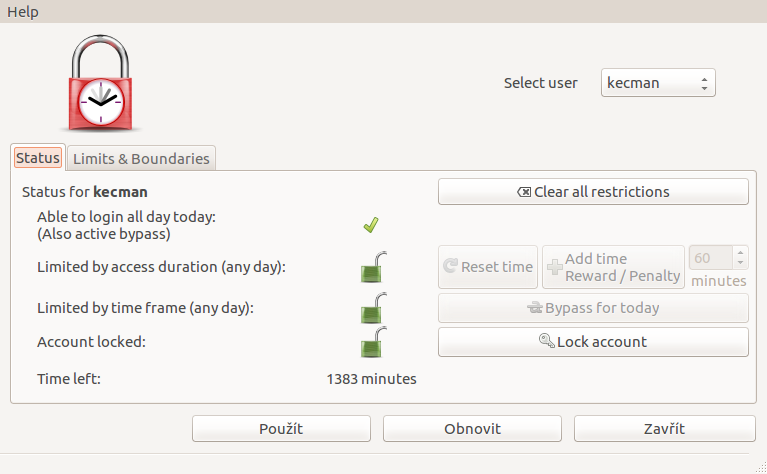Click the Reset time button
Viewport: 767px width, 474px height.
(x=488, y=267)
